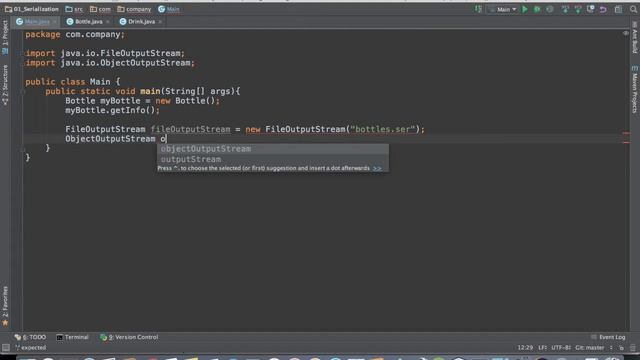Viewport: 640px width, 360px height.
Task: Open the Project tool window sidebar tab
Action: coord(5,37)
